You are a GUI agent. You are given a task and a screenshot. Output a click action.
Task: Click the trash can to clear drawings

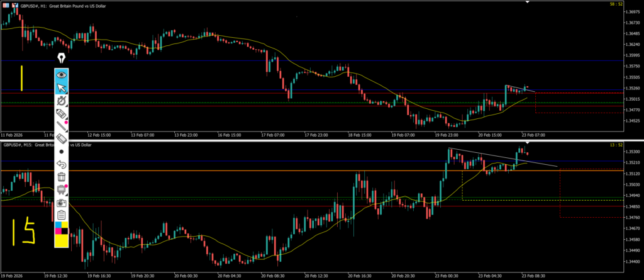[62, 177]
